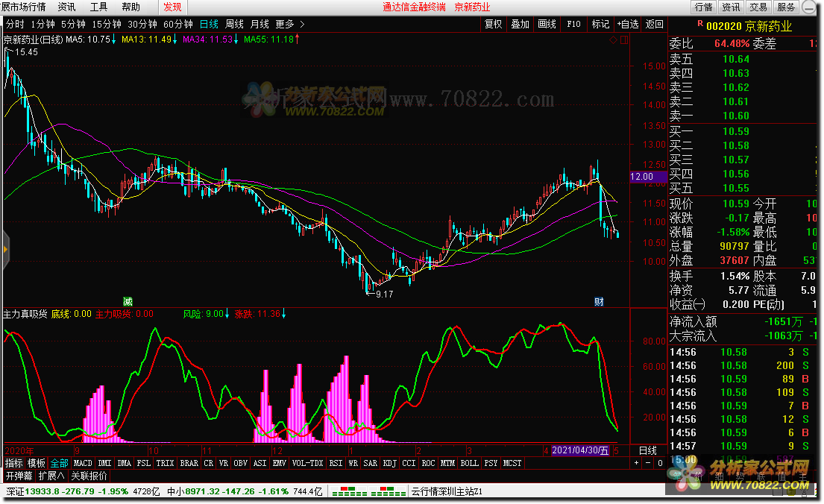Open the 帮助 menu
The width and height of the screenshot is (824, 504).
tap(130, 7)
